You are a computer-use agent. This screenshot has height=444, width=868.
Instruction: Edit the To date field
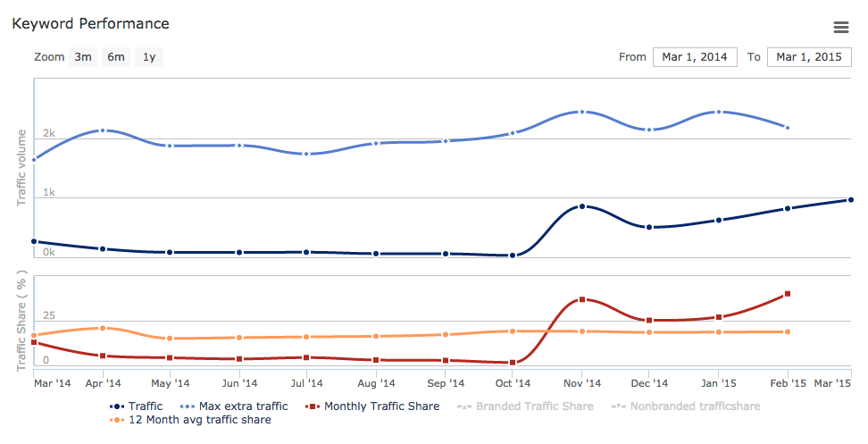tap(809, 57)
